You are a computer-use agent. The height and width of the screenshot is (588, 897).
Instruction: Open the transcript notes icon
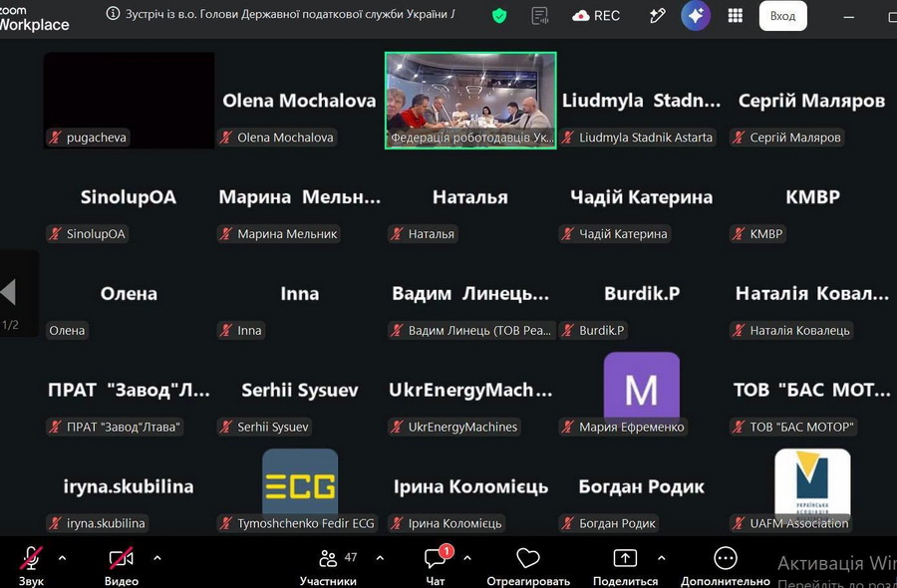(x=539, y=15)
